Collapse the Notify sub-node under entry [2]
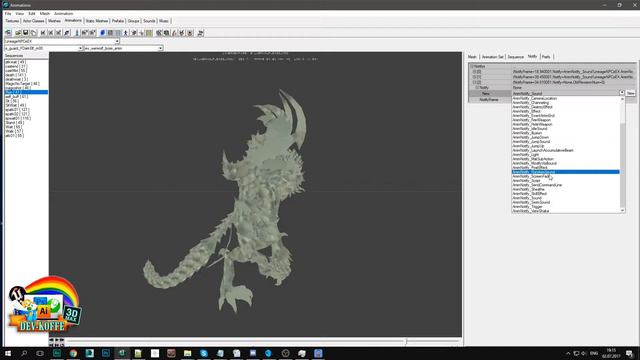The height and width of the screenshot is (360, 640). (477, 87)
